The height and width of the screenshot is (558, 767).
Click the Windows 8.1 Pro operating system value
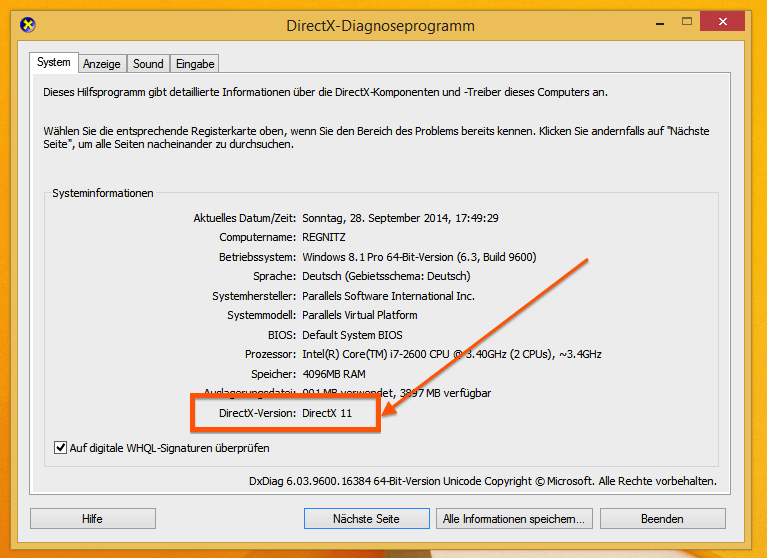coord(419,257)
